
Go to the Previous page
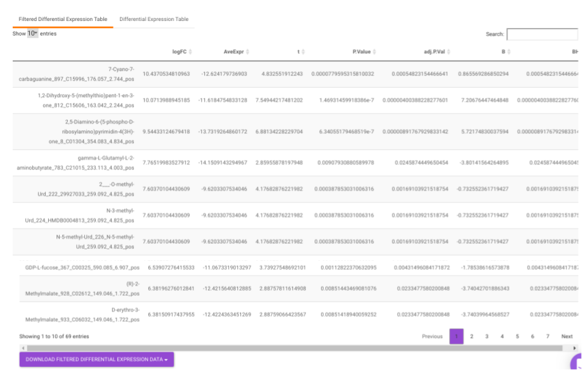point(432,336)
